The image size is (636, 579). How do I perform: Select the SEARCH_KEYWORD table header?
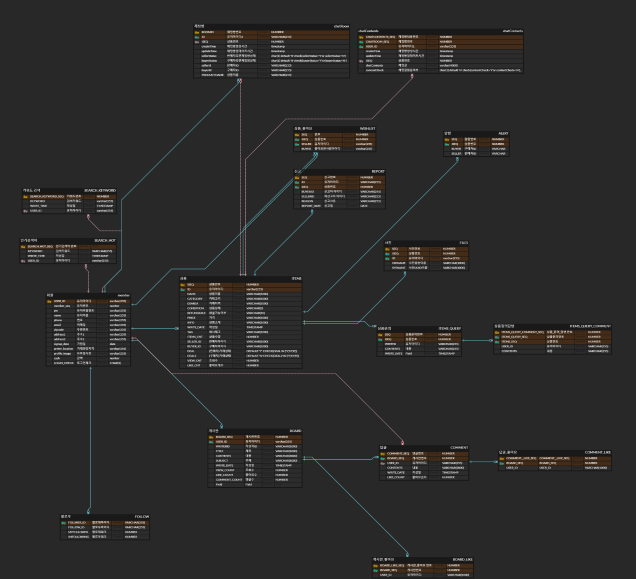tap(69, 191)
